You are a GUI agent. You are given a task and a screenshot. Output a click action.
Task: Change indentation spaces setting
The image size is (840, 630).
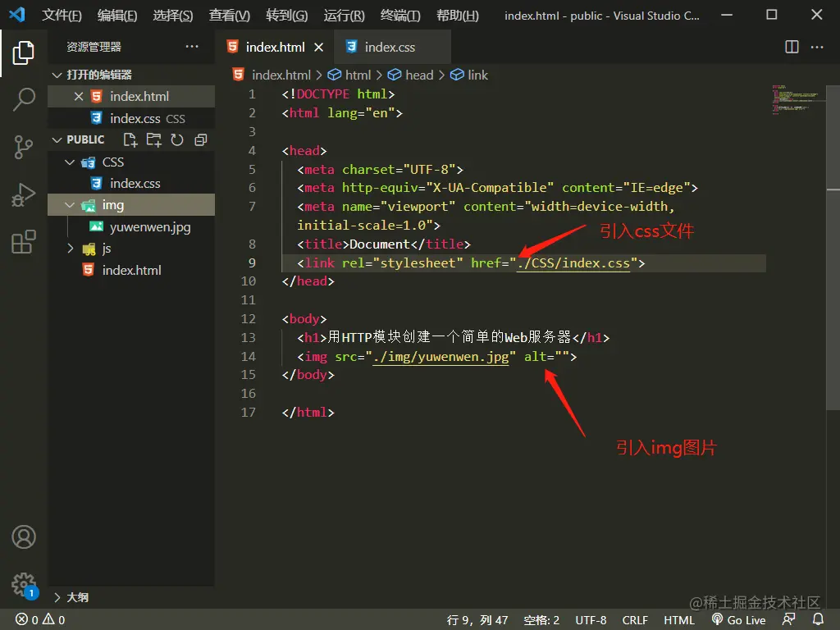pyautogui.click(x=541, y=620)
